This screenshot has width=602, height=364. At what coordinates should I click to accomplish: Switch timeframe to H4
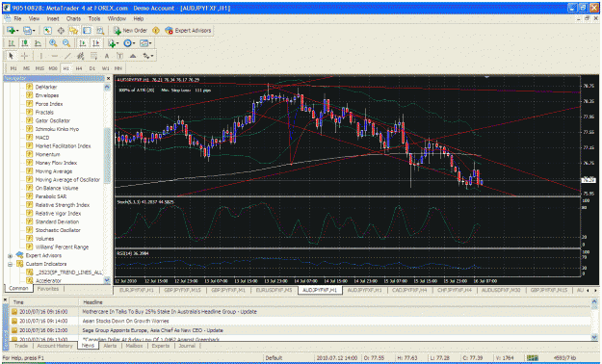point(79,68)
